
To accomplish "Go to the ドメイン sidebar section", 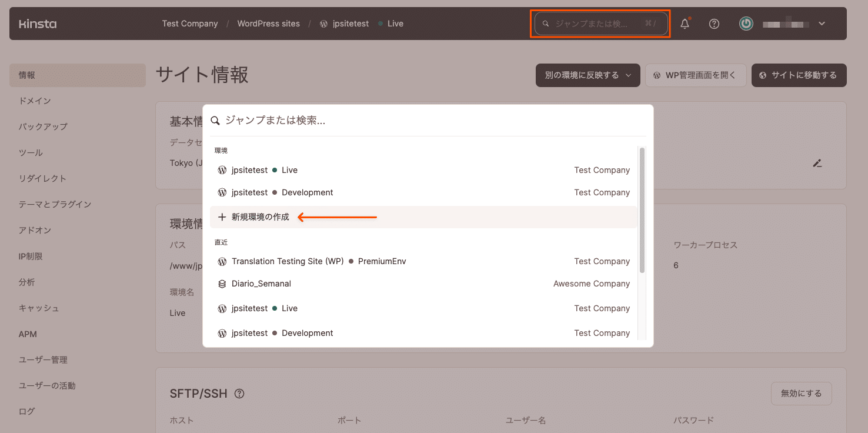I will (x=35, y=101).
